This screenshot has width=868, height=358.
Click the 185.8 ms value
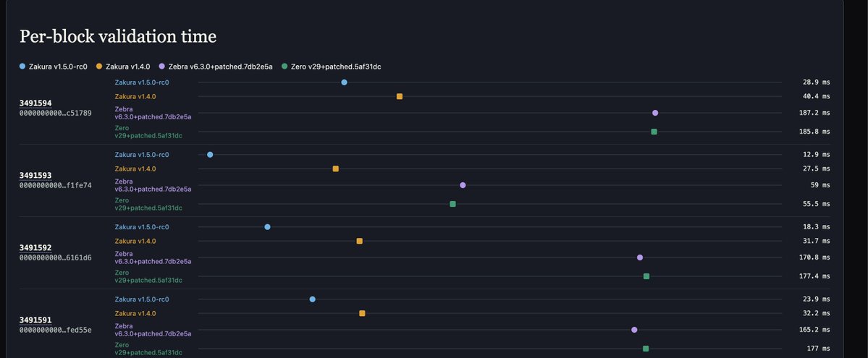tap(814, 132)
